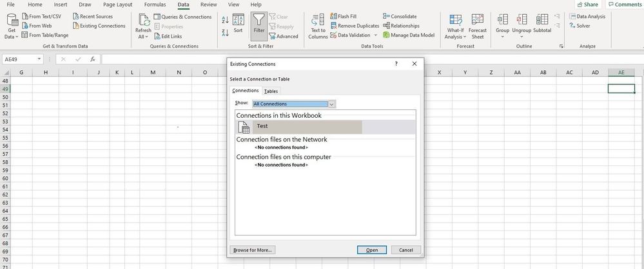Switch to the Review ribbon tab
Screen dimensions: 644x269
[209, 5]
